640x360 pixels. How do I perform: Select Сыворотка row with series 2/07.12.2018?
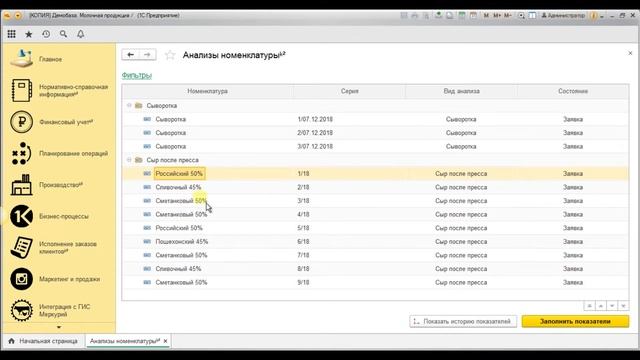coord(375,133)
